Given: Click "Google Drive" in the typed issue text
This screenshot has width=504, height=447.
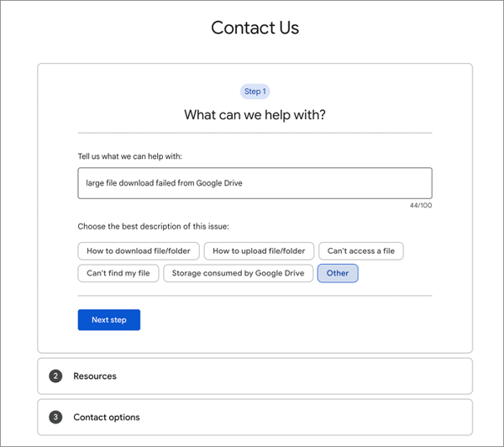Looking at the screenshot, I should (219, 183).
